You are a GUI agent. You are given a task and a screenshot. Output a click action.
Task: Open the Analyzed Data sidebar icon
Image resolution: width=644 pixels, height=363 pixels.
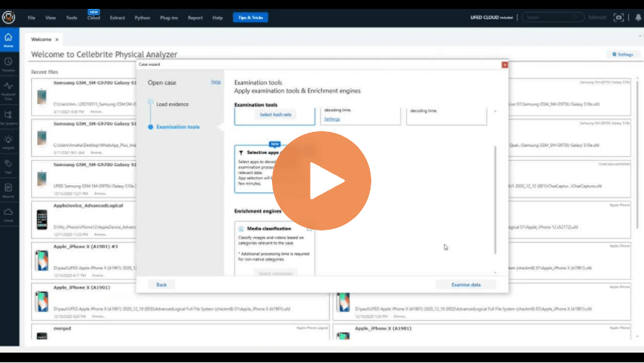pyautogui.click(x=8, y=90)
